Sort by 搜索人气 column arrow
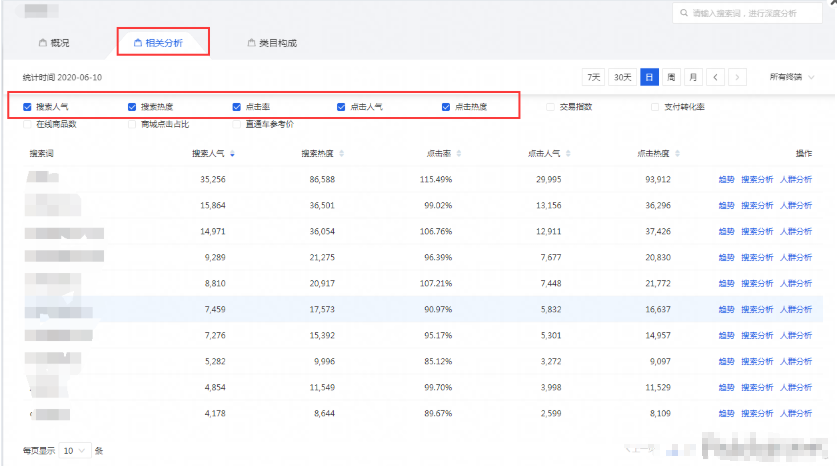The width and height of the screenshot is (837, 466). coord(233,154)
